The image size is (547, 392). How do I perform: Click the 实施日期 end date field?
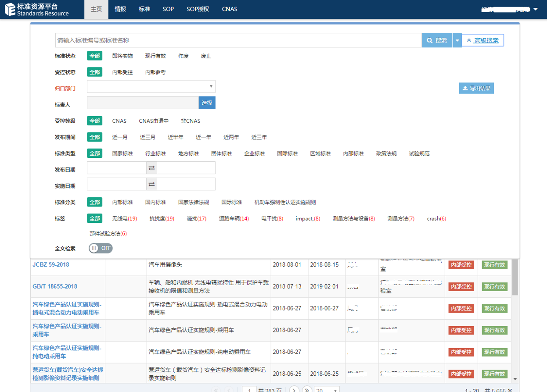186,184
